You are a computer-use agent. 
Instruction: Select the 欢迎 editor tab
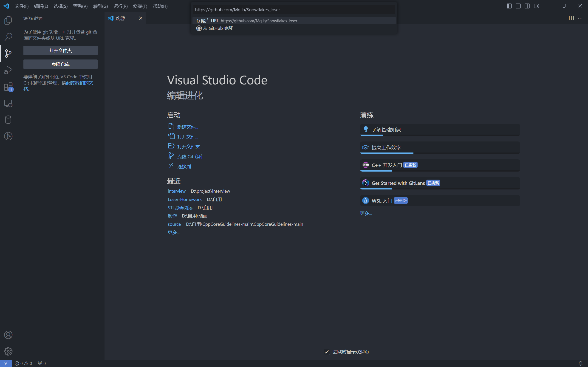125,18
